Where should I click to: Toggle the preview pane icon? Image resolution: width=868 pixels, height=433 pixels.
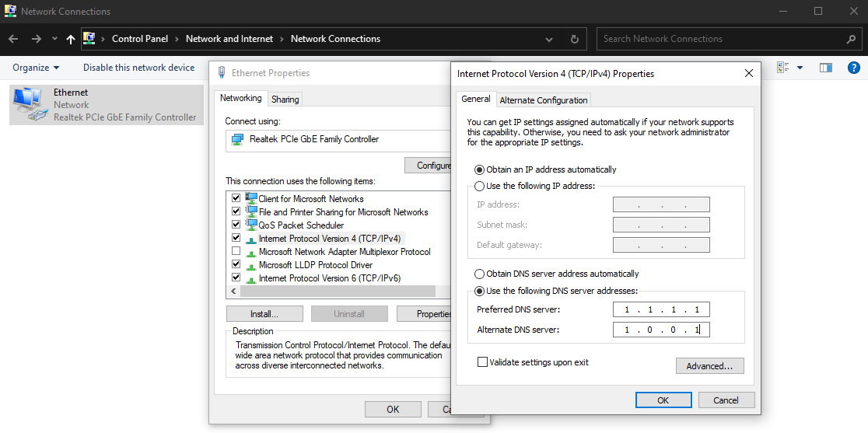[826, 68]
